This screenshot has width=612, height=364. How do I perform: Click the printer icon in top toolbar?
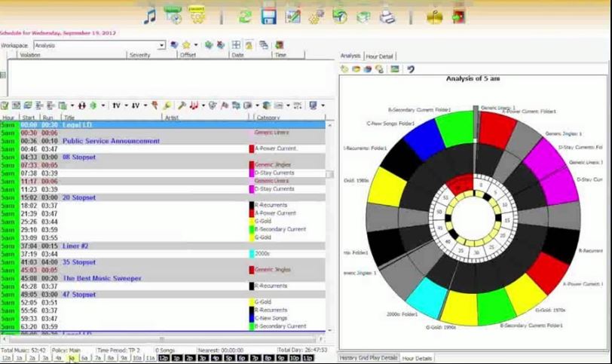pyautogui.click(x=387, y=16)
